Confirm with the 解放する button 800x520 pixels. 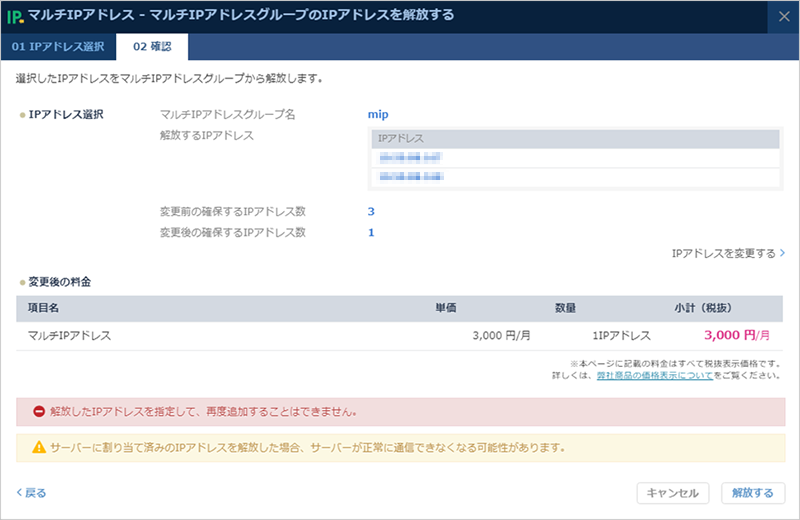coord(752,493)
